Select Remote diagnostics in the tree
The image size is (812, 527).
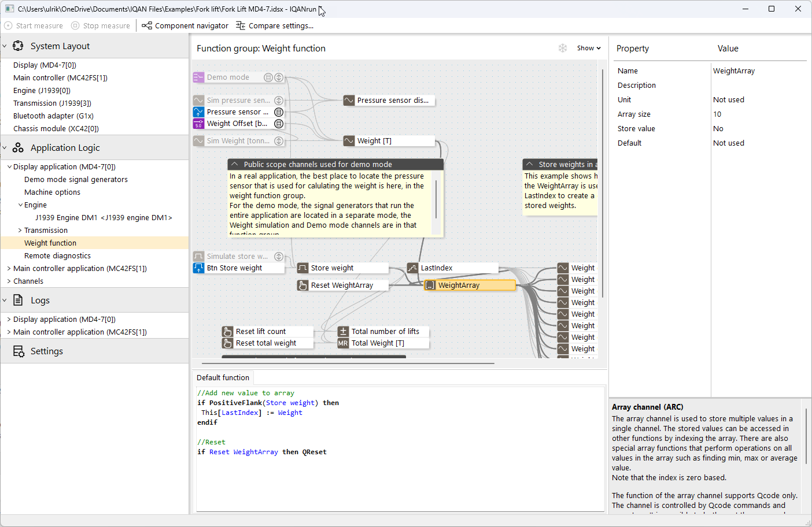coord(57,255)
